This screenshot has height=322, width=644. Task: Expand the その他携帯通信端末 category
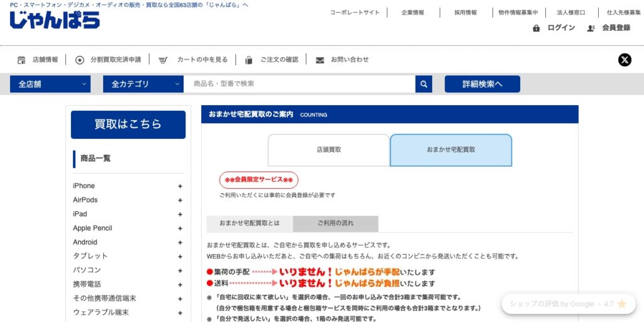pyautogui.click(x=180, y=299)
